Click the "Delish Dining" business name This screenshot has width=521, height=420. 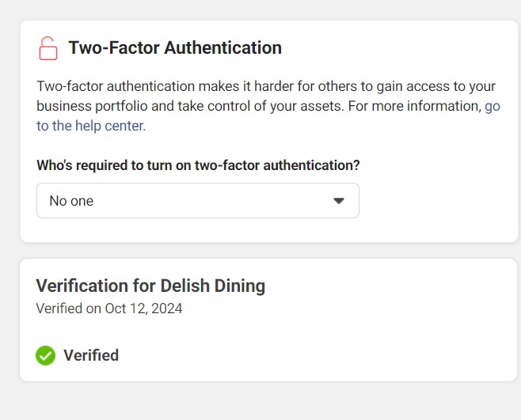coord(213,286)
